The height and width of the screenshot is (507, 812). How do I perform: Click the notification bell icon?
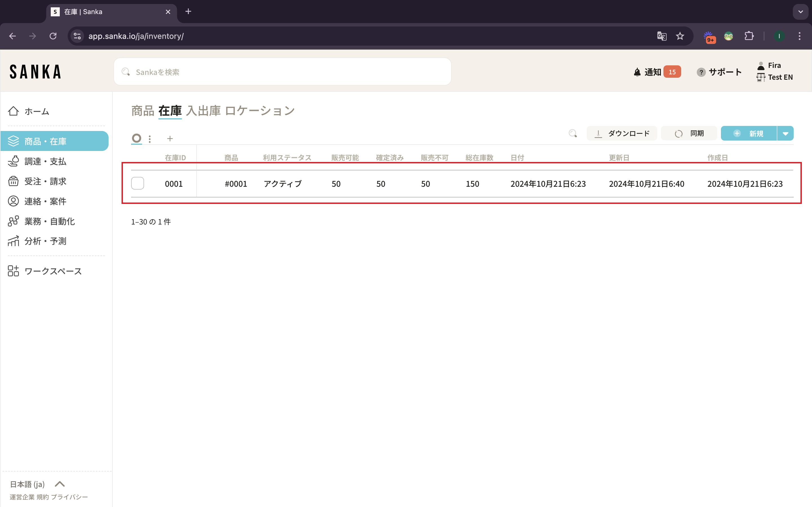click(637, 72)
